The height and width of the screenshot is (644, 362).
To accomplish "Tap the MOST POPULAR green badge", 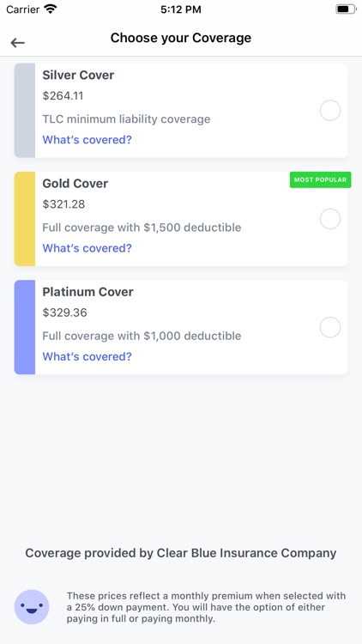I will click(320, 180).
